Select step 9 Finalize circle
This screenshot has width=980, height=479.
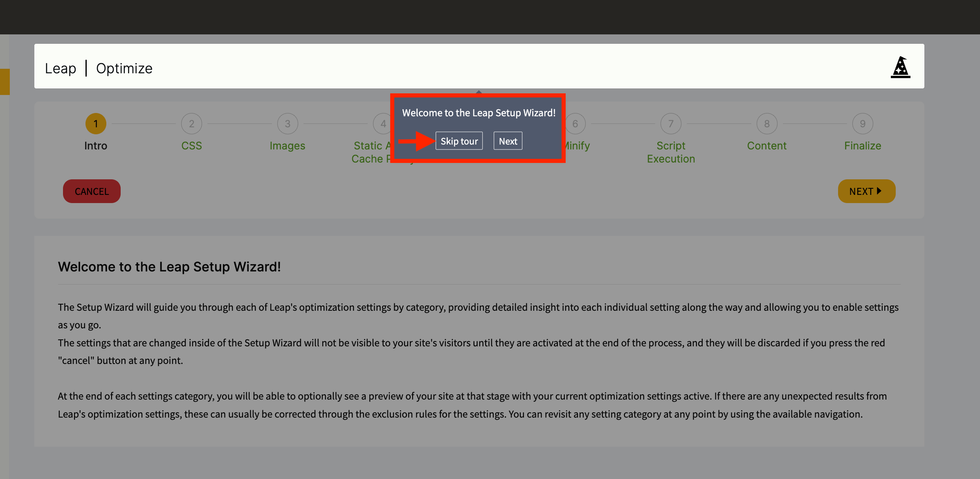coord(863,124)
